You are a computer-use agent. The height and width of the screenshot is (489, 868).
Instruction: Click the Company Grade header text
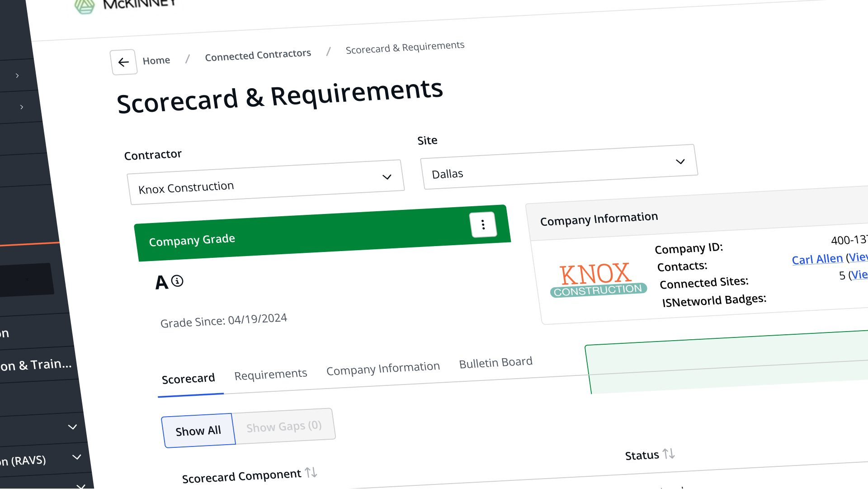[x=192, y=240]
